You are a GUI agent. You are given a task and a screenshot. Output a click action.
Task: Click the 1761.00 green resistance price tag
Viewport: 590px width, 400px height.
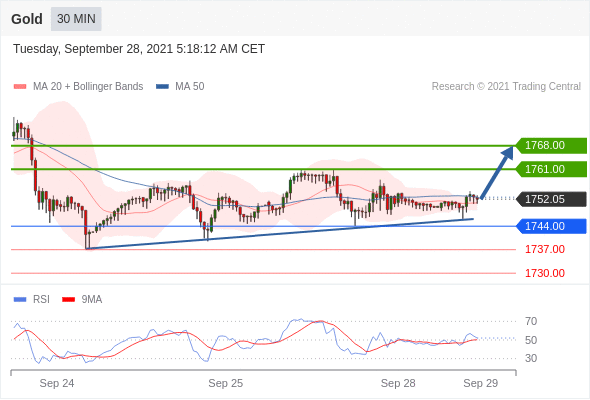[x=551, y=169]
